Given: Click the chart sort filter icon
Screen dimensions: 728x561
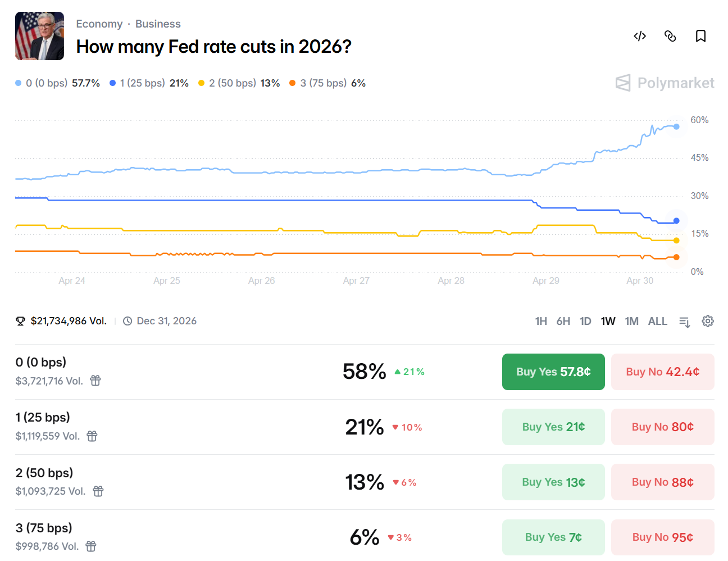Looking at the screenshot, I should click(x=684, y=322).
